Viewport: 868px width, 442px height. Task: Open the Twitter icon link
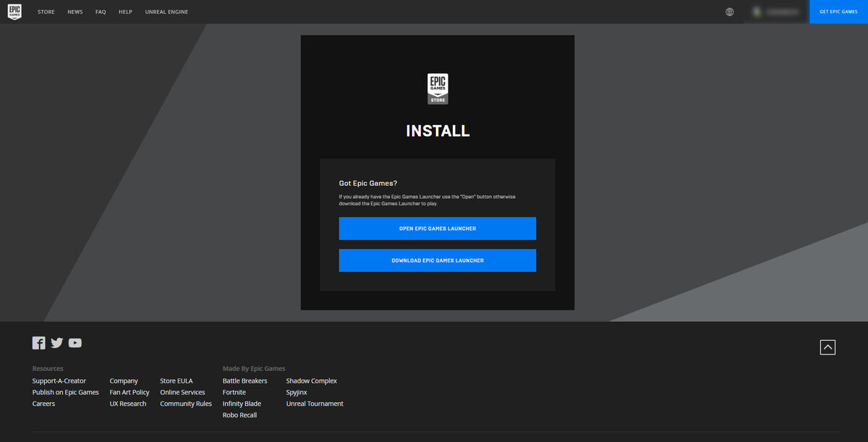point(57,343)
